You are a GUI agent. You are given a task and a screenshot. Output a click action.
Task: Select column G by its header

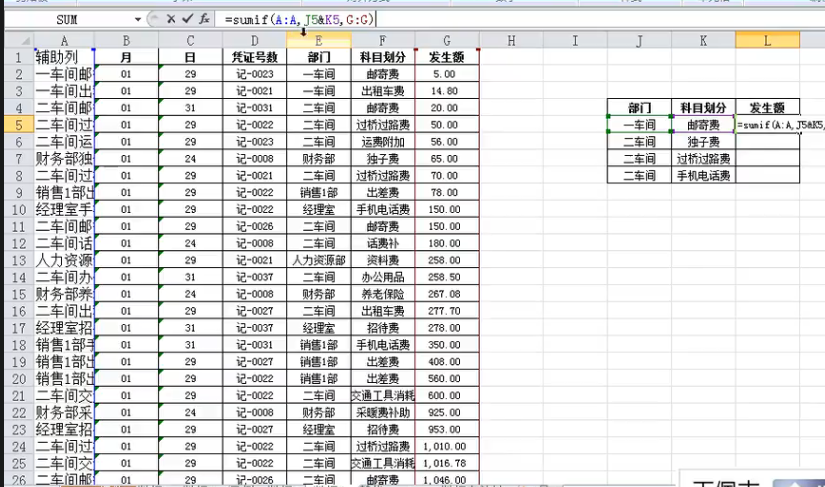click(447, 40)
